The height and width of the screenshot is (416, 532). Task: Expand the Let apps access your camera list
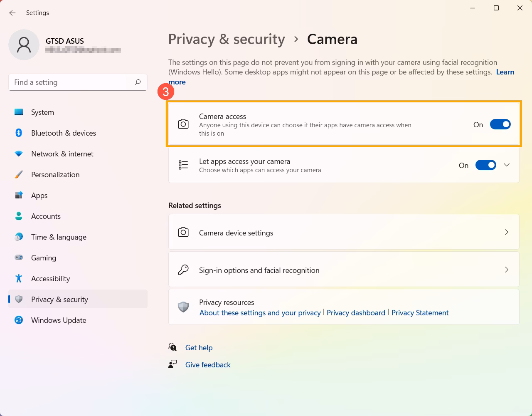click(507, 165)
